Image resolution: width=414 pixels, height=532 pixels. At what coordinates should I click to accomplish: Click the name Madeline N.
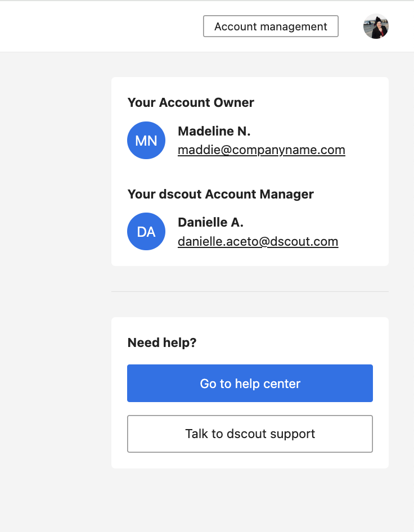(214, 131)
